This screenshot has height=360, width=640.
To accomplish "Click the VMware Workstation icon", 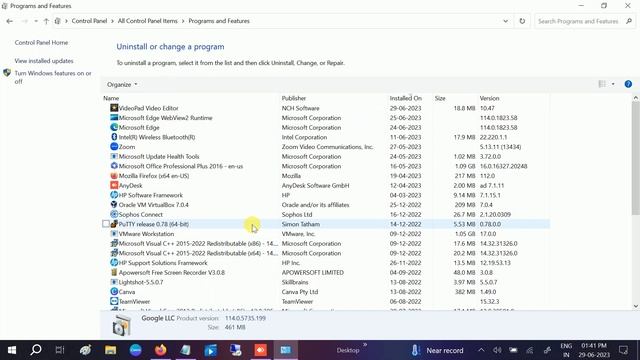I will click(114, 234).
